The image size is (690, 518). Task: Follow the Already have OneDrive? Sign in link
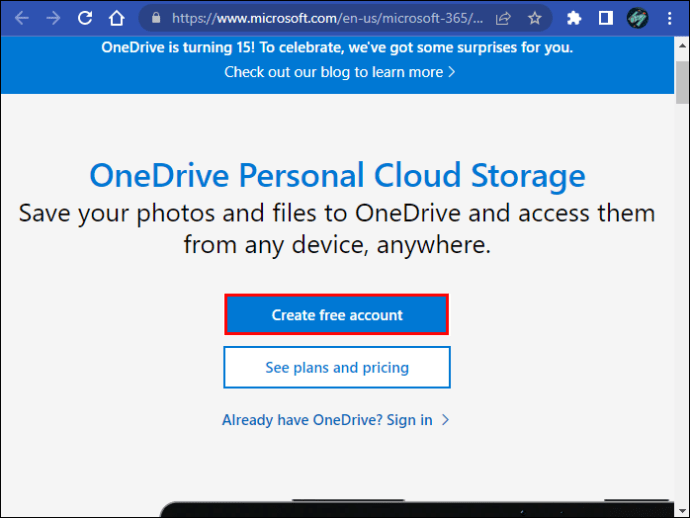coord(327,420)
